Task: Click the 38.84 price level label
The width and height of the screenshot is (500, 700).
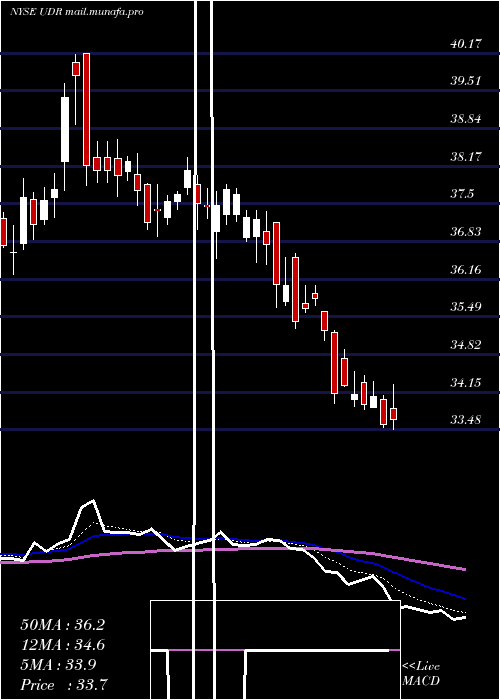Action: [x=465, y=119]
